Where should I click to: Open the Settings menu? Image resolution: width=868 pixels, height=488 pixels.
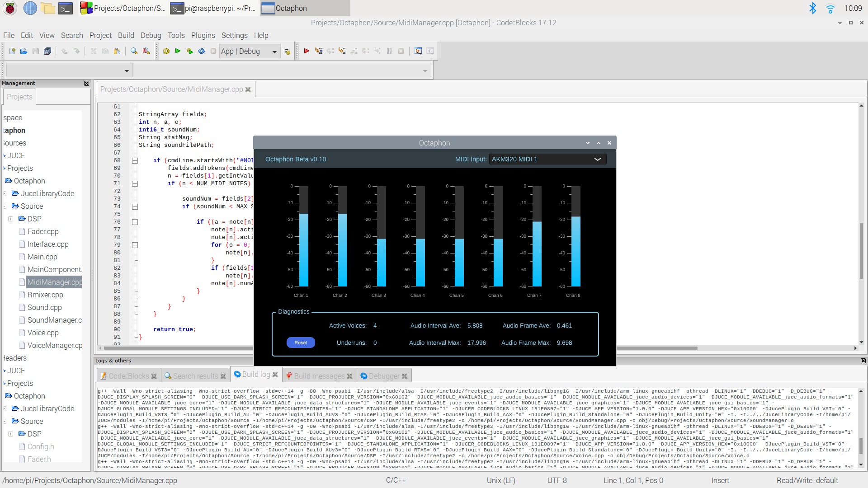(x=234, y=35)
